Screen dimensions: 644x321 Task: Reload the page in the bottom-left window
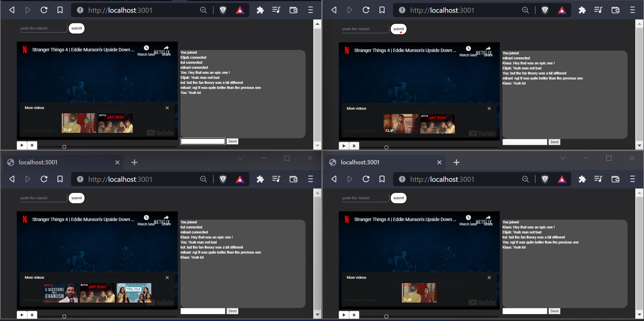[44, 179]
